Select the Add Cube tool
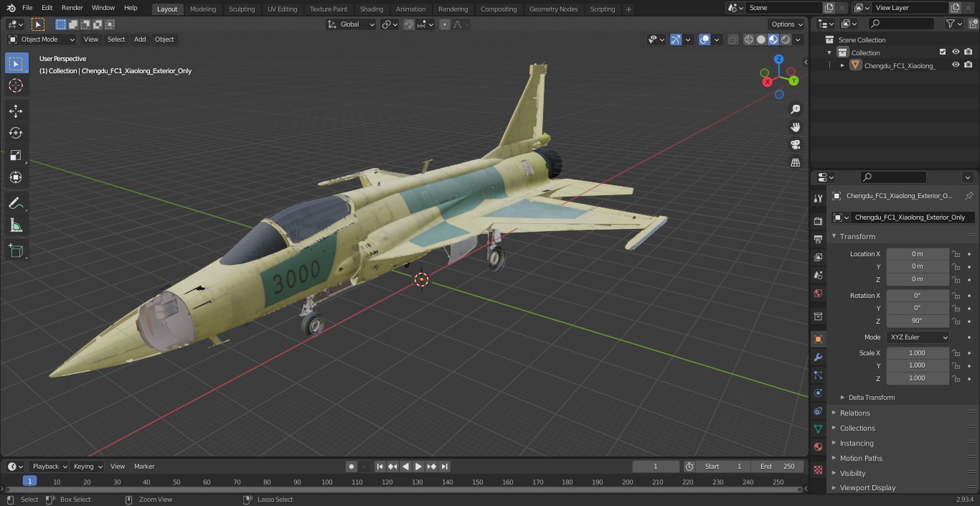 16,250
